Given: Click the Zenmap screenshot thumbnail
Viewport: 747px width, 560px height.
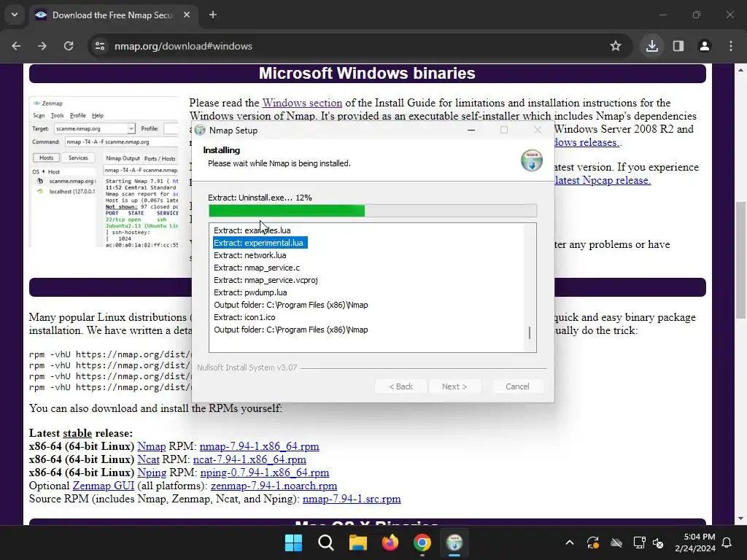Looking at the screenshot, I should [104, 172].
